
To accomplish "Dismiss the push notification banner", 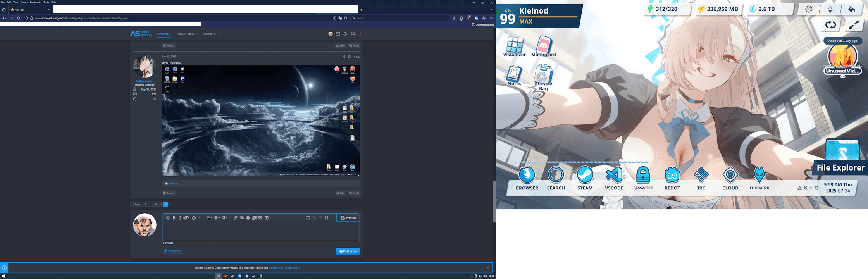I will (x=487, y=267).
